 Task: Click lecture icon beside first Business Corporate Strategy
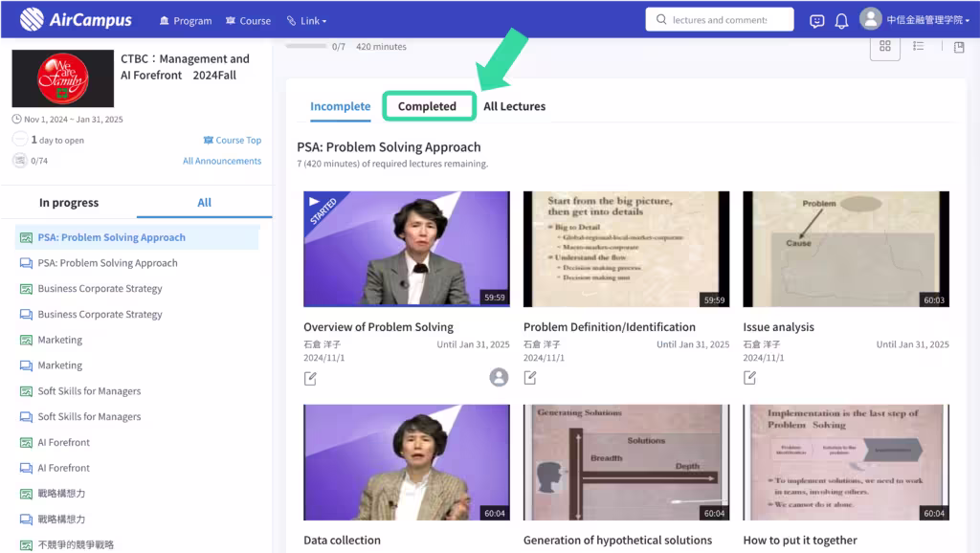pos(26,289)
